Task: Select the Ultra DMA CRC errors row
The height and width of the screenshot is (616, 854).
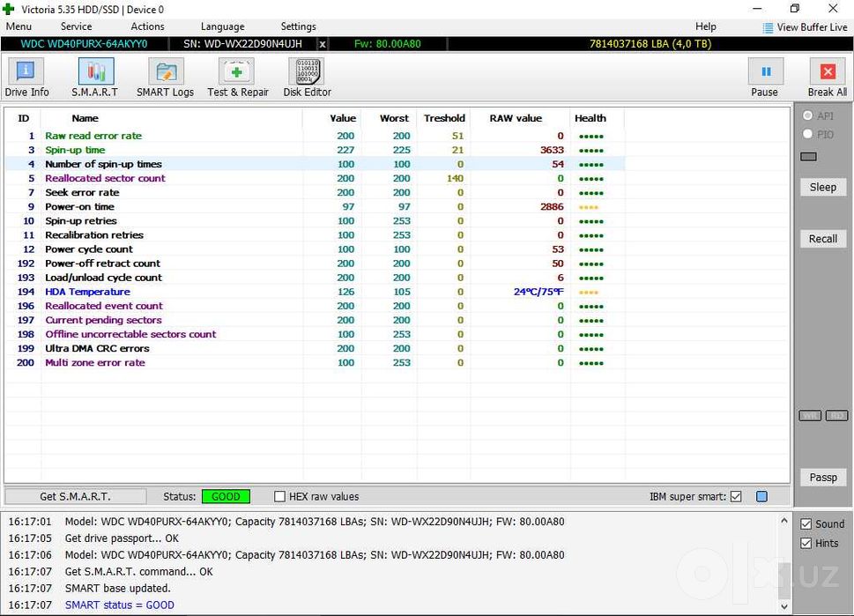Action: click(315, 349)
